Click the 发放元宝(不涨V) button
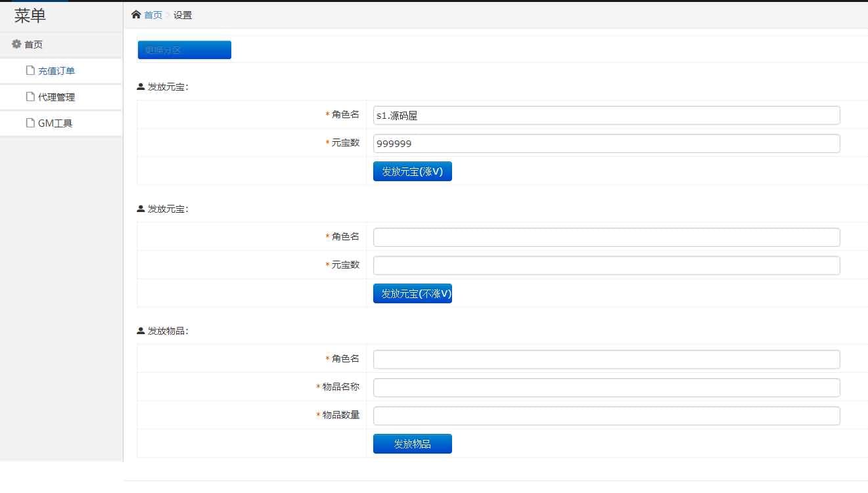The height and width of the screenshot is (493, 868). 413,293
